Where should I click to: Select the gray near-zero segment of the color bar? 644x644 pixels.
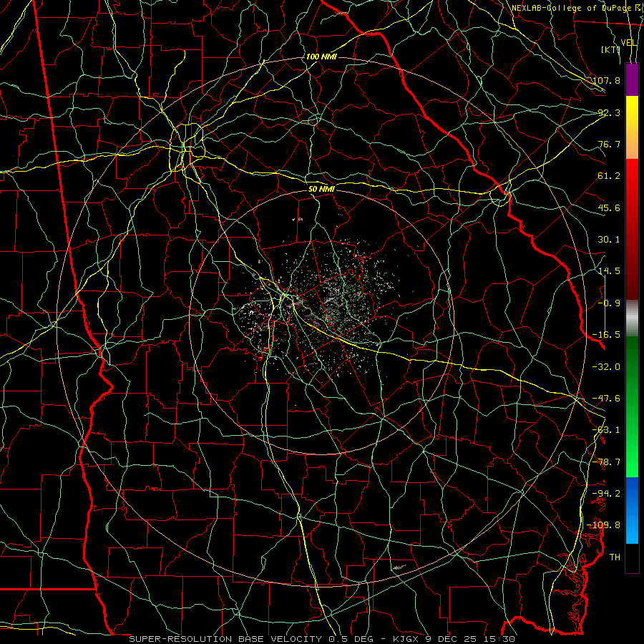(632, 318)
